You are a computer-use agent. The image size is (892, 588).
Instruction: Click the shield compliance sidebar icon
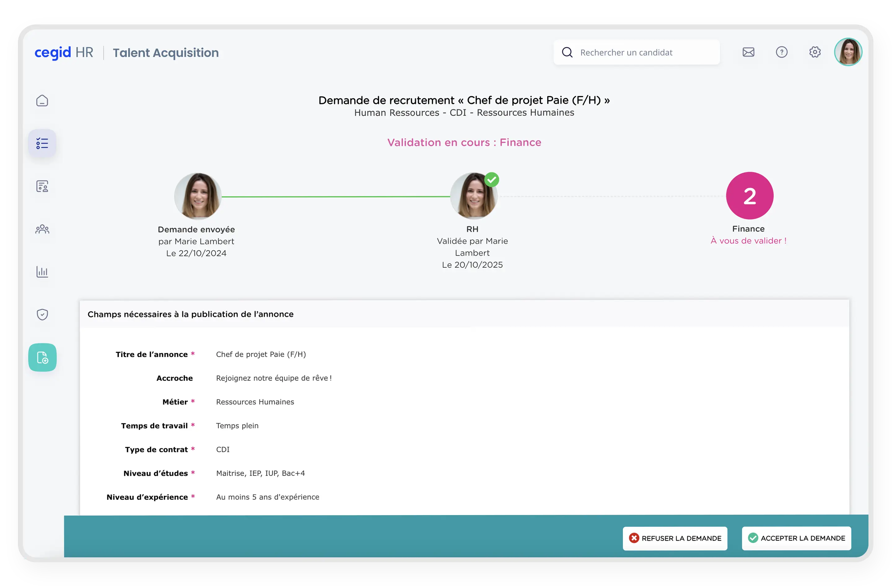[x=42, y=314]
